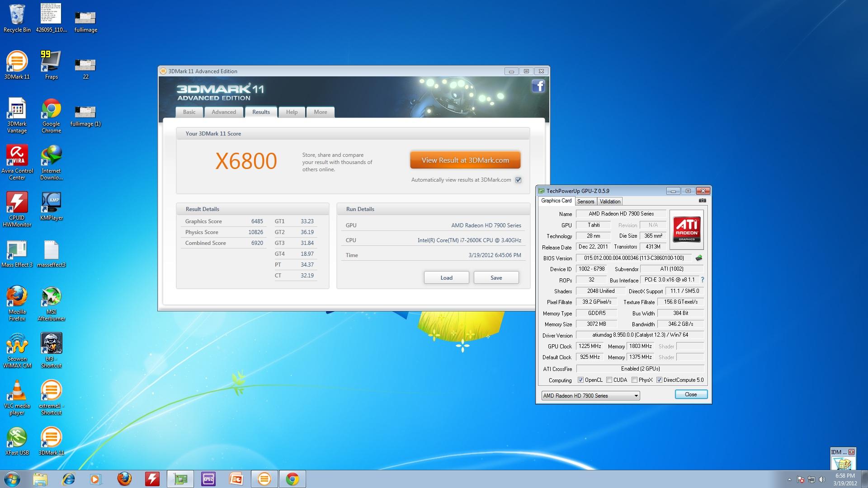This screenshot has height=488, width=868.
Task: Open Internet Explorer from the taskbar
Action: click(68, 479)
